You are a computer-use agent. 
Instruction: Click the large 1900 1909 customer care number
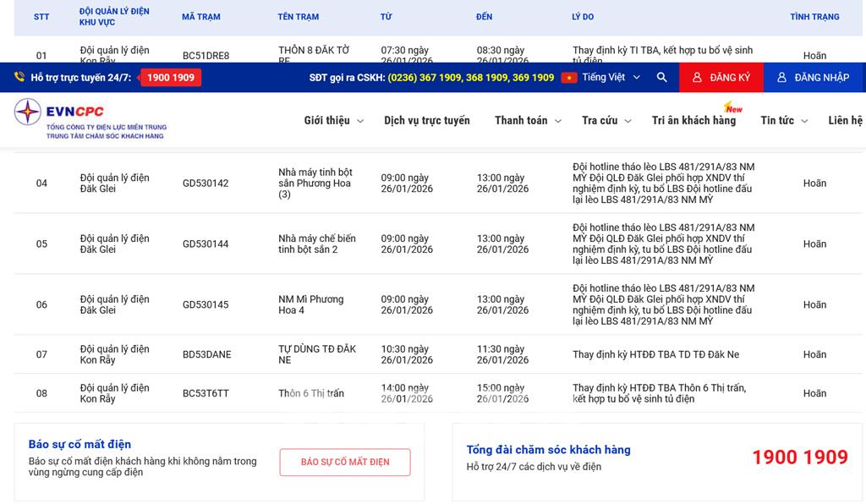tap(799, 457)
